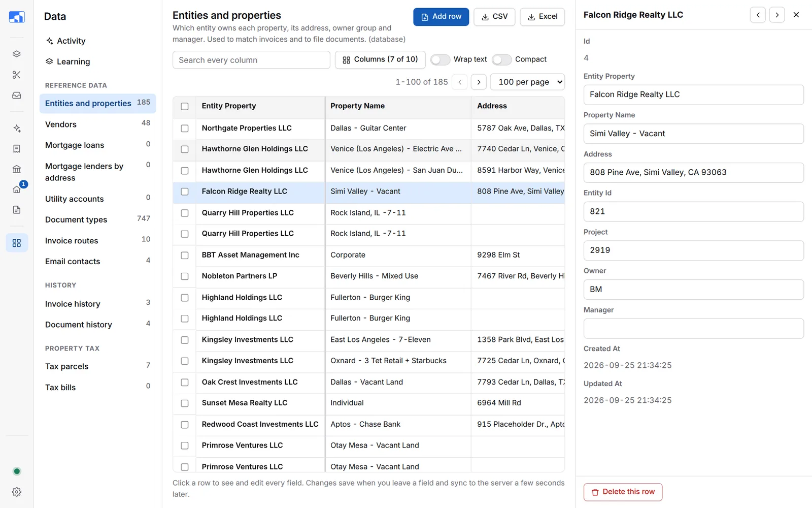Check the BBT Asset Management Inc row checkbox
The image size is (812, 508).
(x=185, y=255)
